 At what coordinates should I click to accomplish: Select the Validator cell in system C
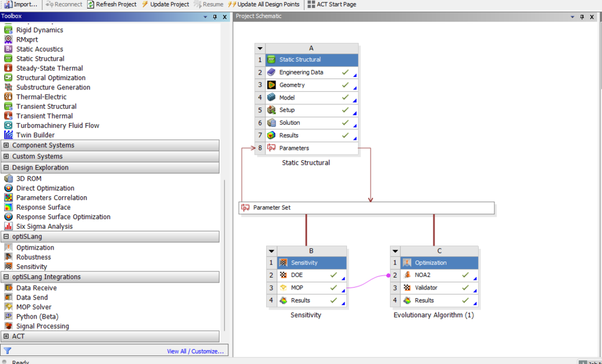point(440,288)
